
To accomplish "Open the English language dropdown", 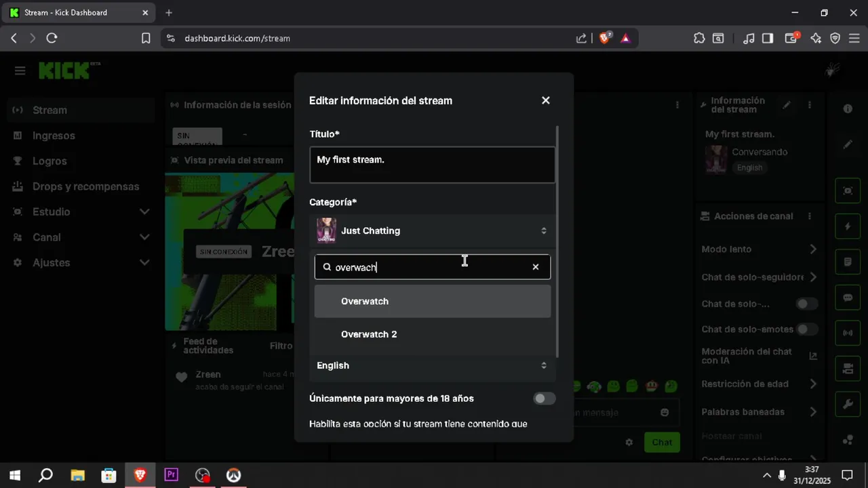I will [432, 365].
